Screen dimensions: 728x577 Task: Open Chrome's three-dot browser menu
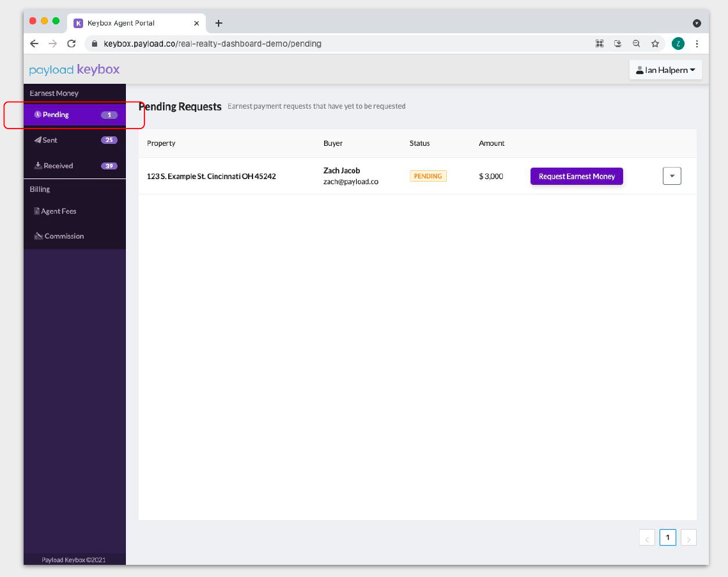697,43
